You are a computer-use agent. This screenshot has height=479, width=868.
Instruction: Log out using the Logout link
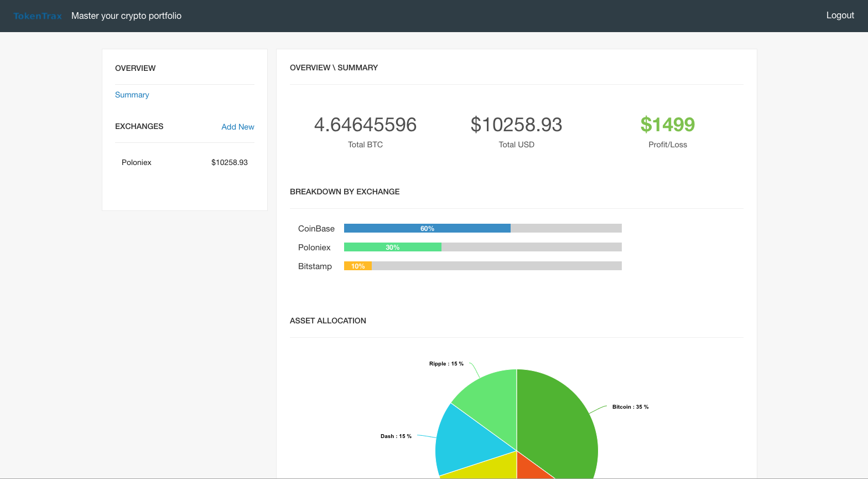click(x=840, y=16)
